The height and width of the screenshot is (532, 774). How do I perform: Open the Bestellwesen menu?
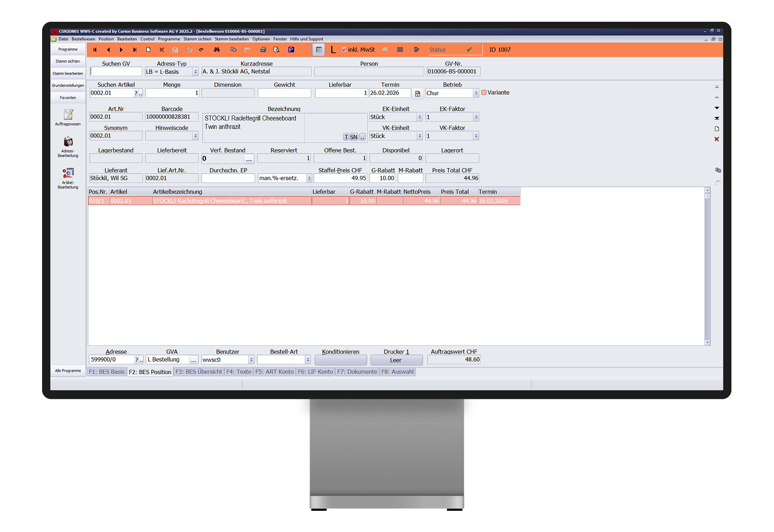[x=83, y=39]
